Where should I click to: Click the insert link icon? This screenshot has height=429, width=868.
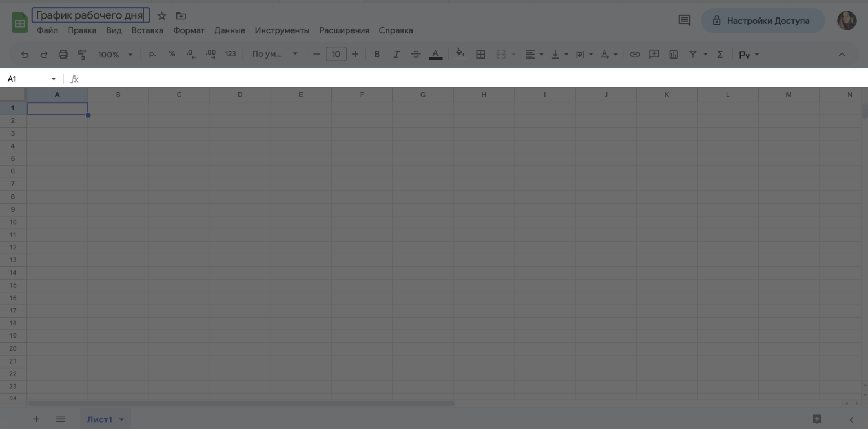click(x=635, y=55)
